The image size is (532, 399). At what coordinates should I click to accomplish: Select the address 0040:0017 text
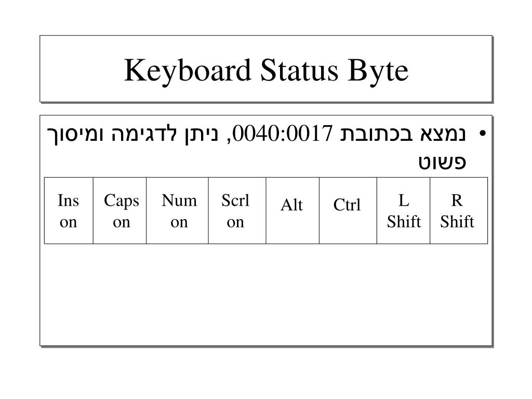(x=282, y=133)
